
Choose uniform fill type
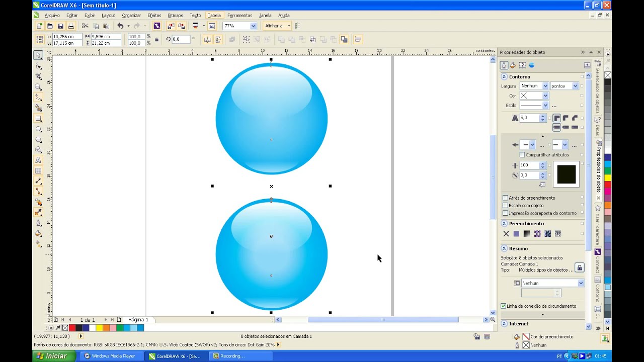click(516, 234)
